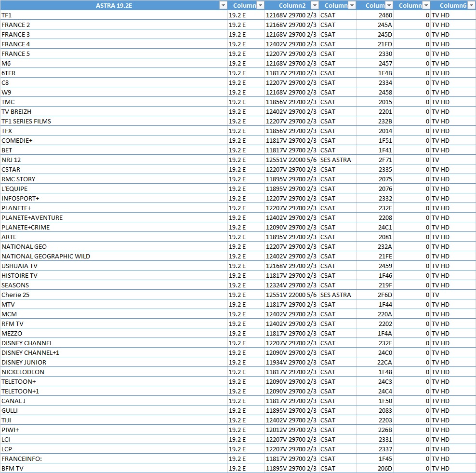Open the Column6 filter dropdown

coord(472,5)
